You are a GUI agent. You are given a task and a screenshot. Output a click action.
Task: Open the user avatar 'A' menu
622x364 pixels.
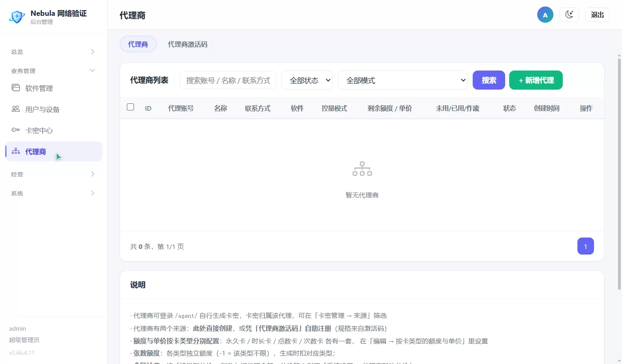[545, 15]
